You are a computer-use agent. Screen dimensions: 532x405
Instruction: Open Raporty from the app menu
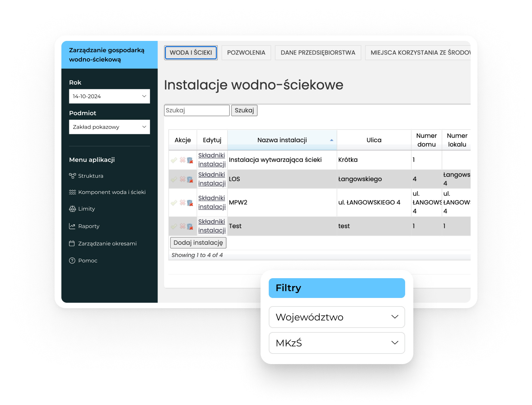pos(89,226)
